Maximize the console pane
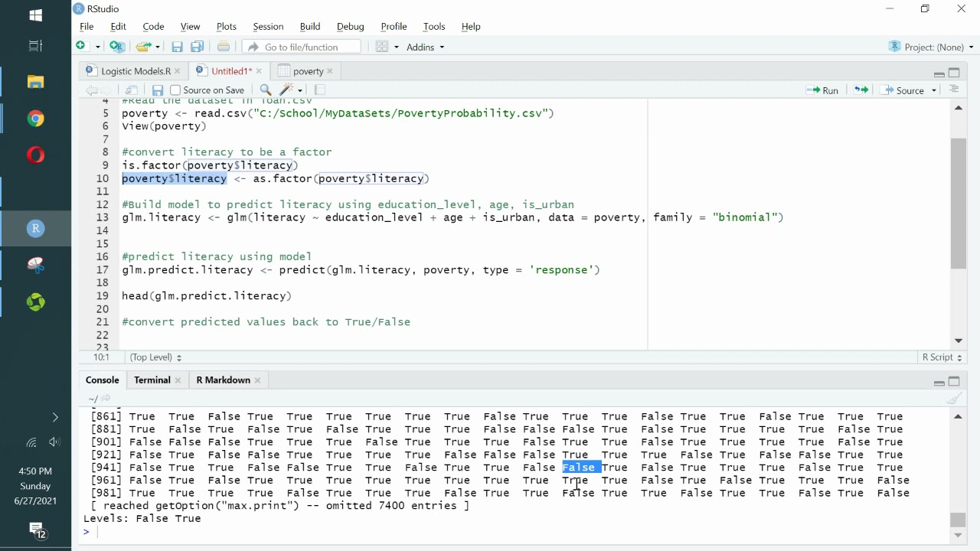980x551 pixels. (954, 381)
